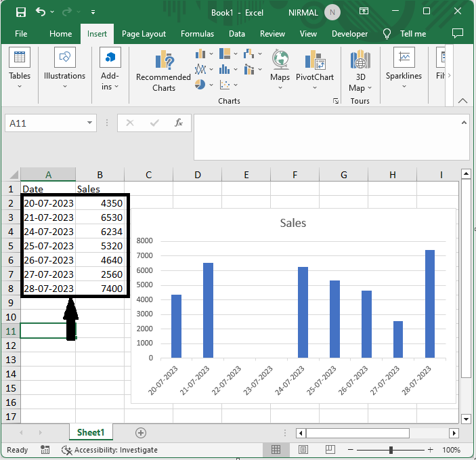The height and width of the screenshot is (460, 476).
Task: Expand the Name Box dropdown arrow
Action: 91,123
